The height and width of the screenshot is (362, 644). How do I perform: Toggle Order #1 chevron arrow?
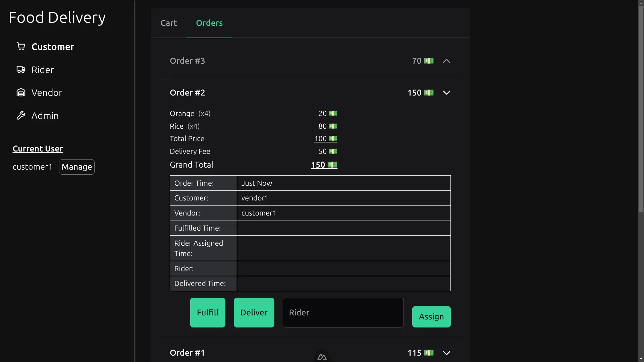pyautogui.click(x=446, y=353)
